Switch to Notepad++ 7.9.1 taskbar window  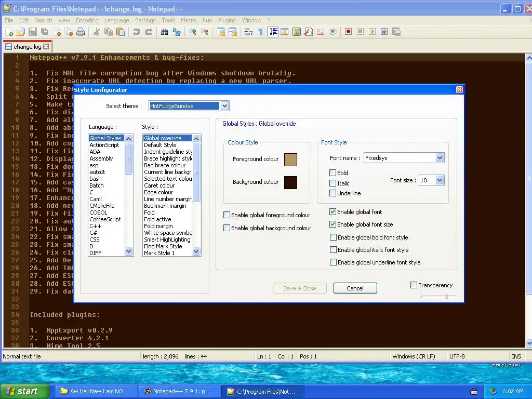[x=180, y=392]
